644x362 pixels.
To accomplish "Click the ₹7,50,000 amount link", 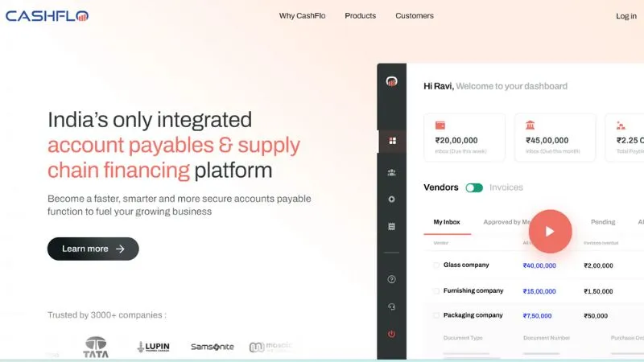I will coord(537,315).
